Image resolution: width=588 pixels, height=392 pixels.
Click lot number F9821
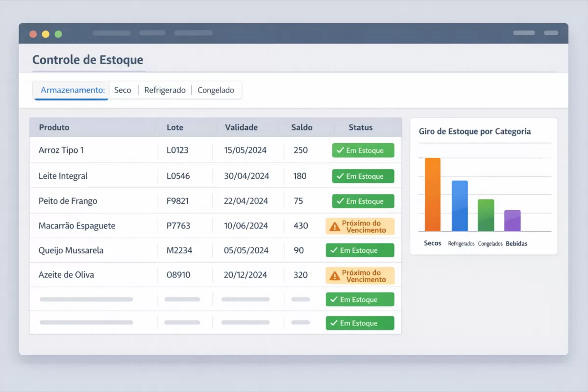pyautogui.click(x=178, y=201)
